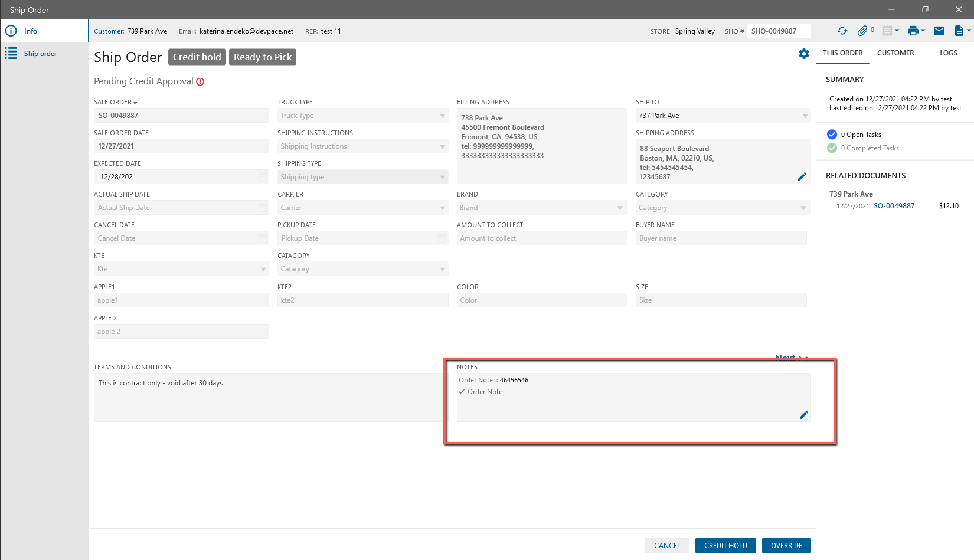This screenshot has width=974, height=560.
Task: Expand the Truck Type dropdown
Action: [x=442, y=116]
